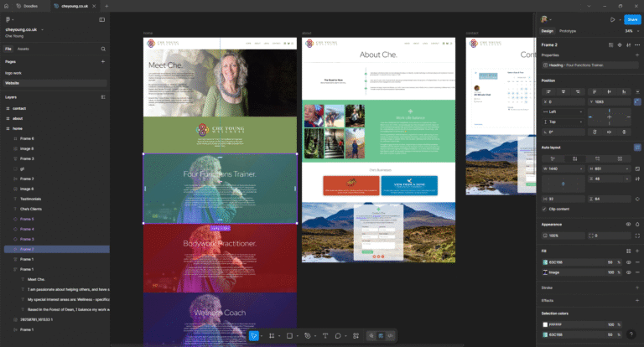
Task: Toggle visibility of 63C166 fill
Action: [x=628, y=262]
